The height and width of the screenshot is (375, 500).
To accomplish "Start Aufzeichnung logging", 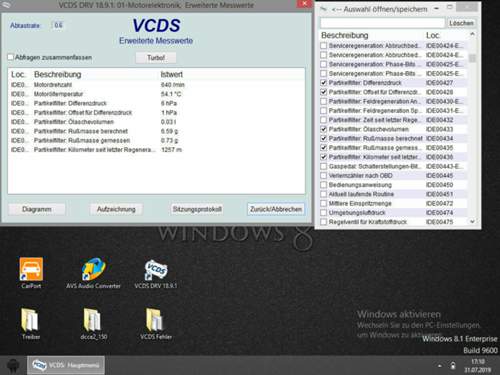I will 116,209.
